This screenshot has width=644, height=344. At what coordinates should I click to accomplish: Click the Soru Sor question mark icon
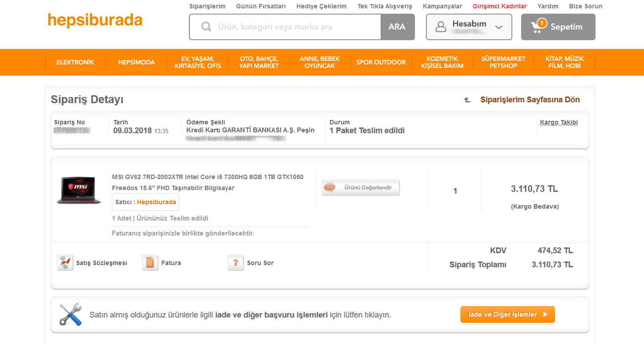click(236, 263)
